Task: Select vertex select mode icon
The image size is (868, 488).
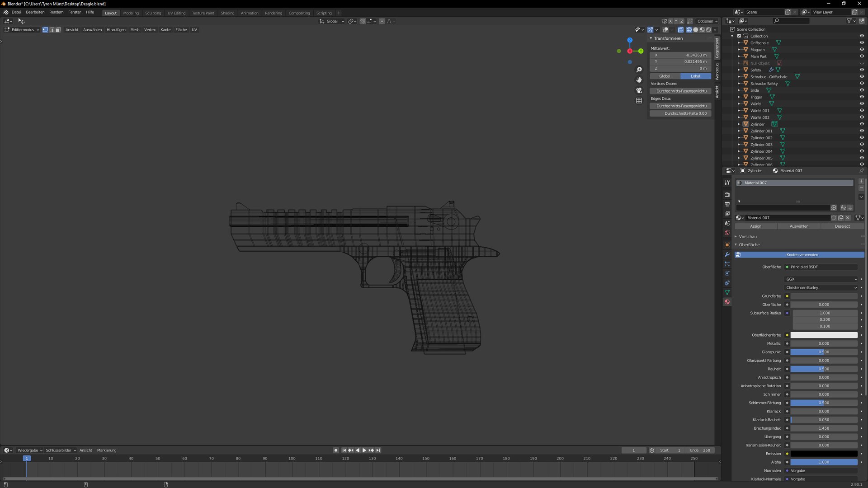Action: point(45,30)
